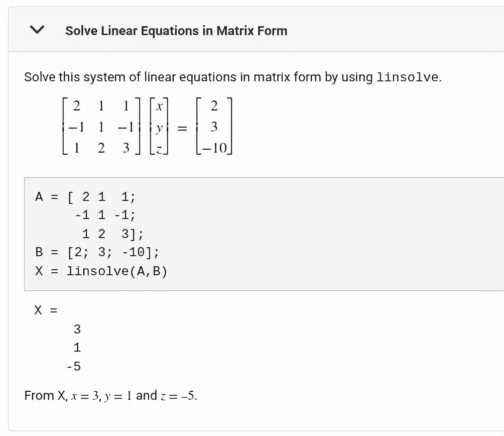Click the equals sign in matrix equation
The height and width of the screenshot is (436, 504).
[x=182, y=128]
